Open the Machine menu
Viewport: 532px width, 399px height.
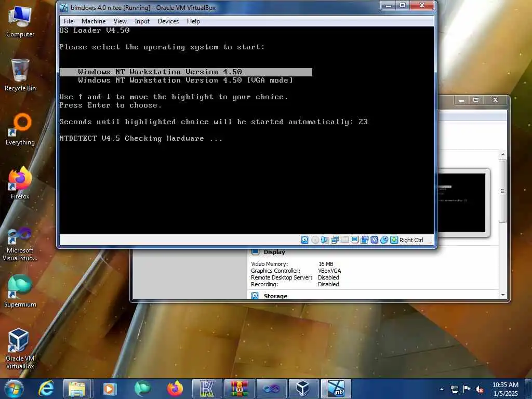tap(94, 21)
